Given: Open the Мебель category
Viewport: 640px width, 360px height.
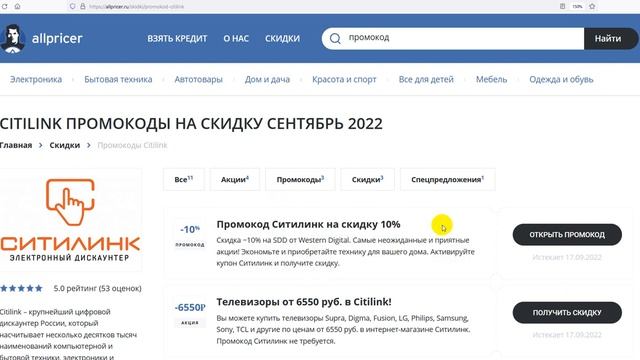Looking at the screenshot, I should [x=491, y=79].
